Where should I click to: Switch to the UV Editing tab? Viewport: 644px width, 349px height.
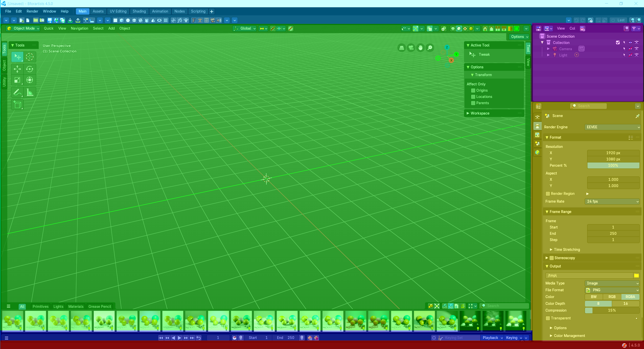click(x=118, y=11)
